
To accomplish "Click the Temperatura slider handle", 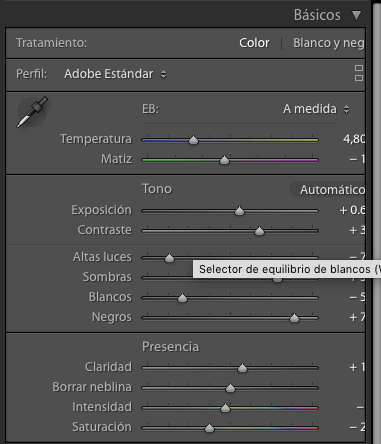I will [193, 140].
